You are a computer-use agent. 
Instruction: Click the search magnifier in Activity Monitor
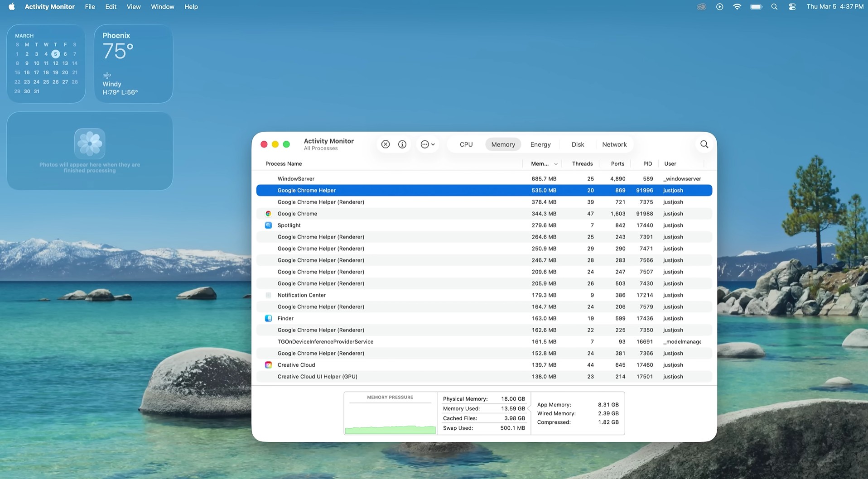click(x=704, y=144)
